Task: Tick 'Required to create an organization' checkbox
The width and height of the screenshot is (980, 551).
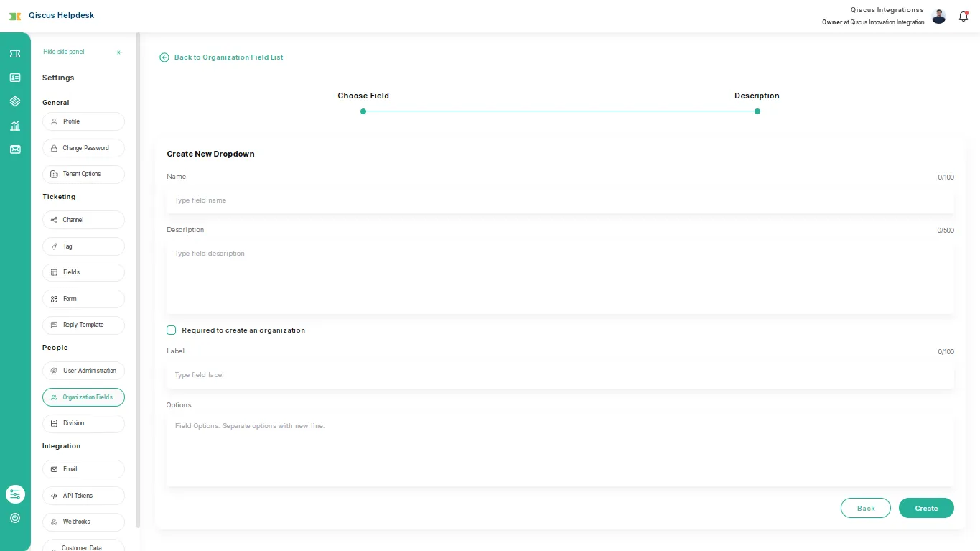Action: [x=171, y=330]
